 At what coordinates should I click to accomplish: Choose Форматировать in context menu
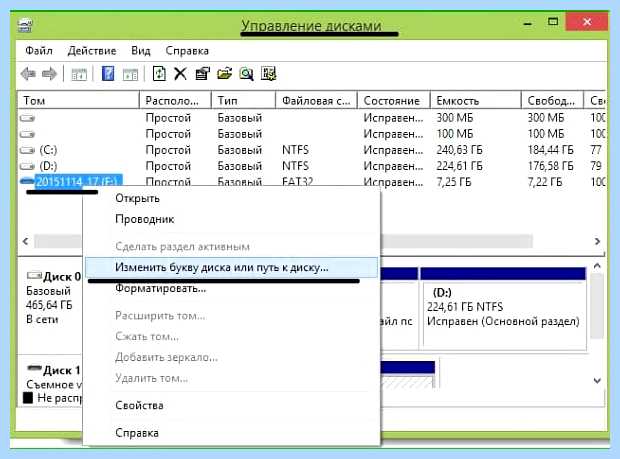click(x=231, y=289)
